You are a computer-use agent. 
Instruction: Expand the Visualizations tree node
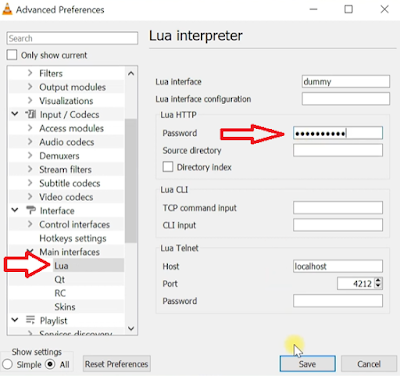pos(30,100)
